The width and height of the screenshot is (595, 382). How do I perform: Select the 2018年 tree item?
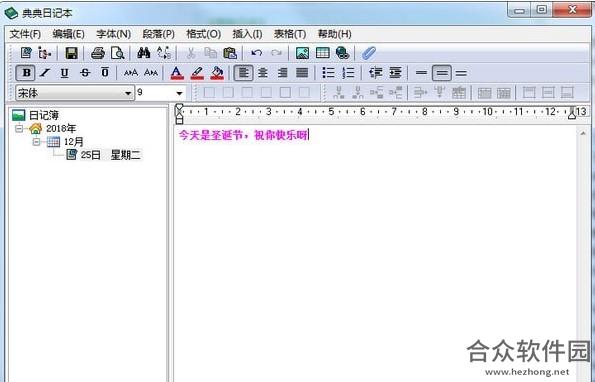point(61,129)
